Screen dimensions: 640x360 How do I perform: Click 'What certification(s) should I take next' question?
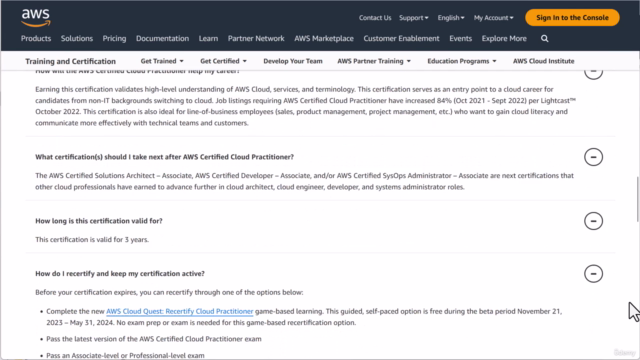click(164, 157)
